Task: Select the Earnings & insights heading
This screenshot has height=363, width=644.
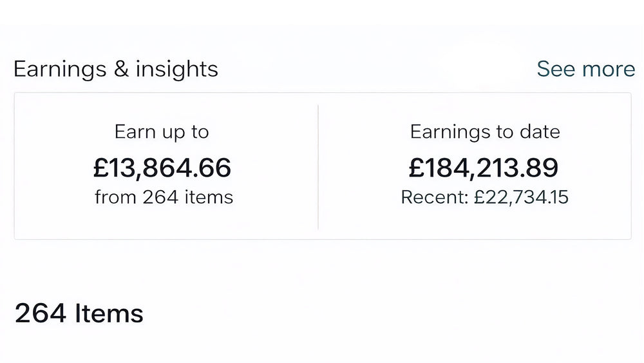Action: (x=116, y=69)
